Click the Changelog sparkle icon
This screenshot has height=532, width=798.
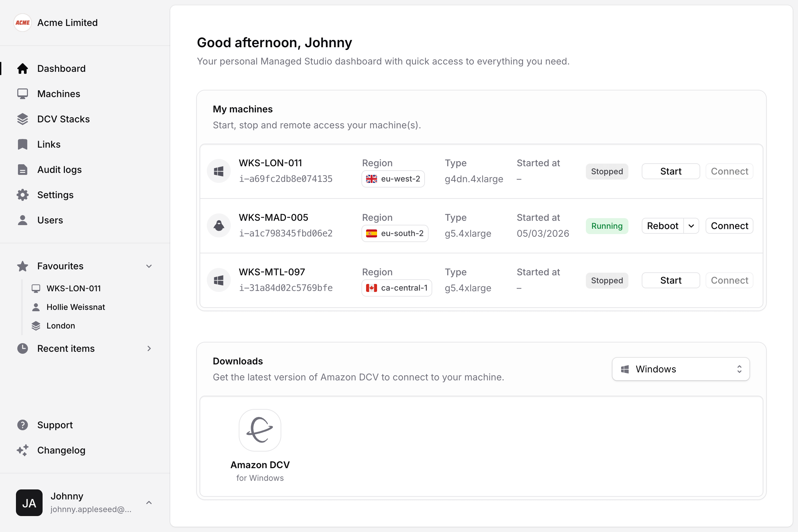coord(22,450)
